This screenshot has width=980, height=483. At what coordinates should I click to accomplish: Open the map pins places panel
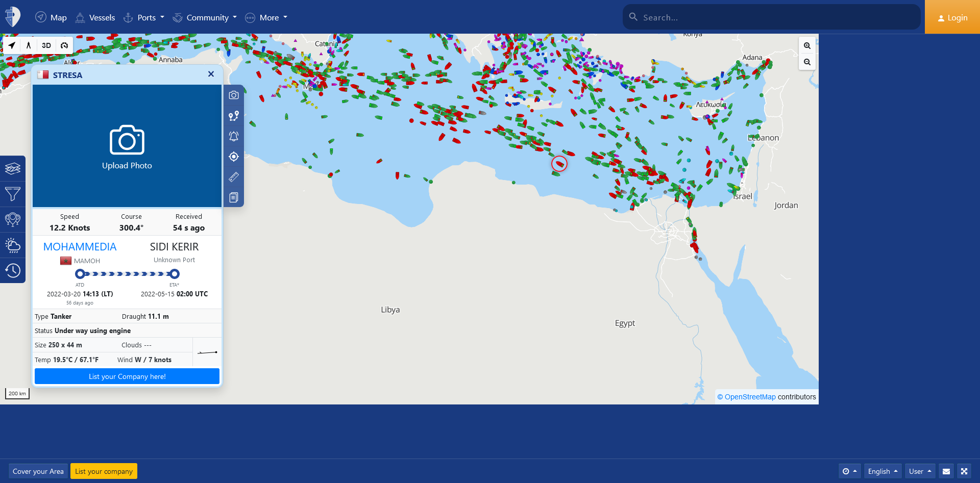(x=13, y=219)
